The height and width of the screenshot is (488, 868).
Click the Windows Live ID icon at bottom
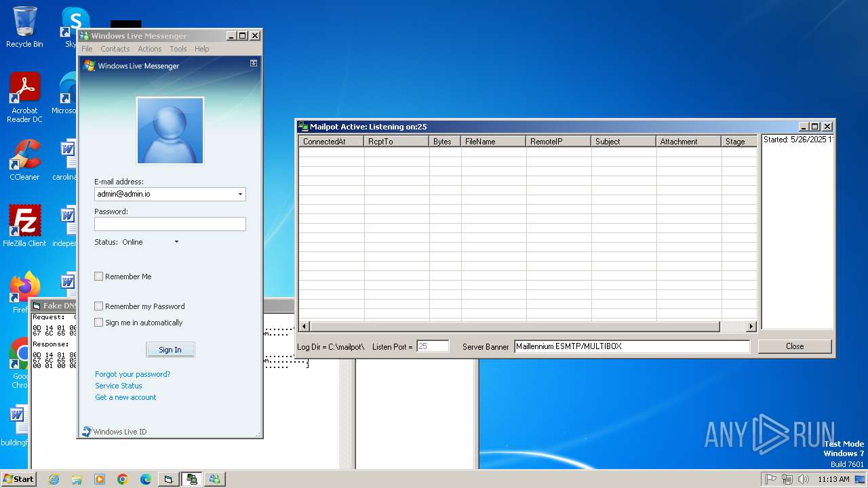click(87, 432)
